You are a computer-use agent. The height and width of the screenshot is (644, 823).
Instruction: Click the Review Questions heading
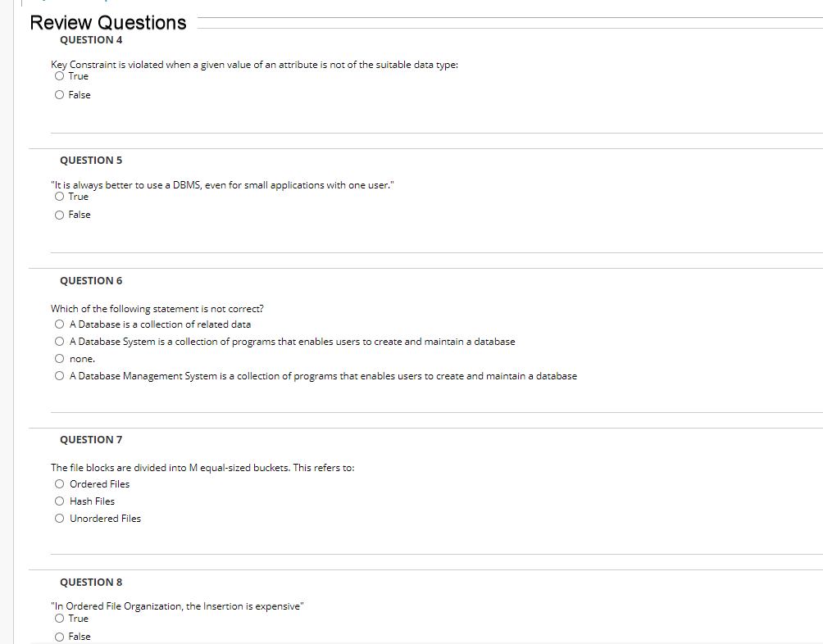[x=108, y=23]
